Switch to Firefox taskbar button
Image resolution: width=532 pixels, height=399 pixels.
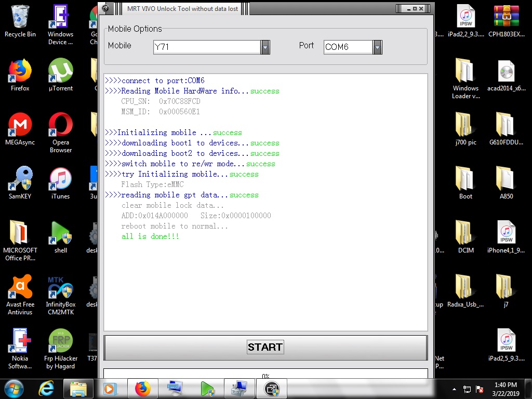(x=143, y=389)
